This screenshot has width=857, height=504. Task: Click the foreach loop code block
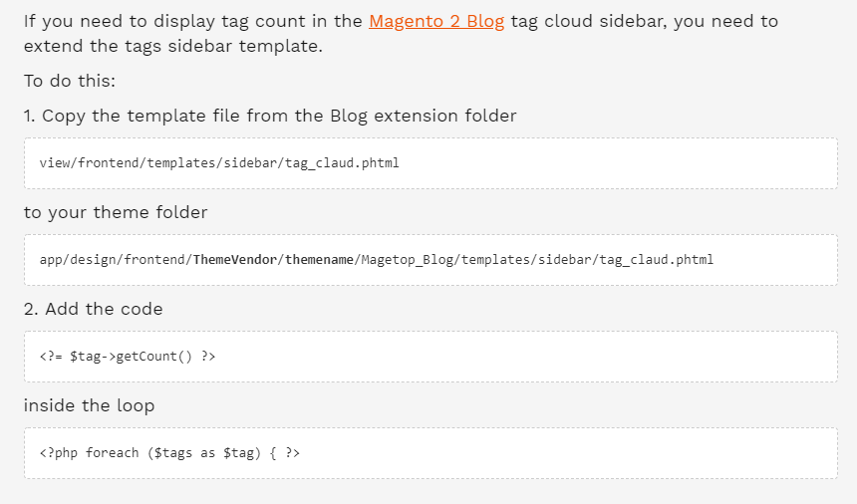click(430, 453)
